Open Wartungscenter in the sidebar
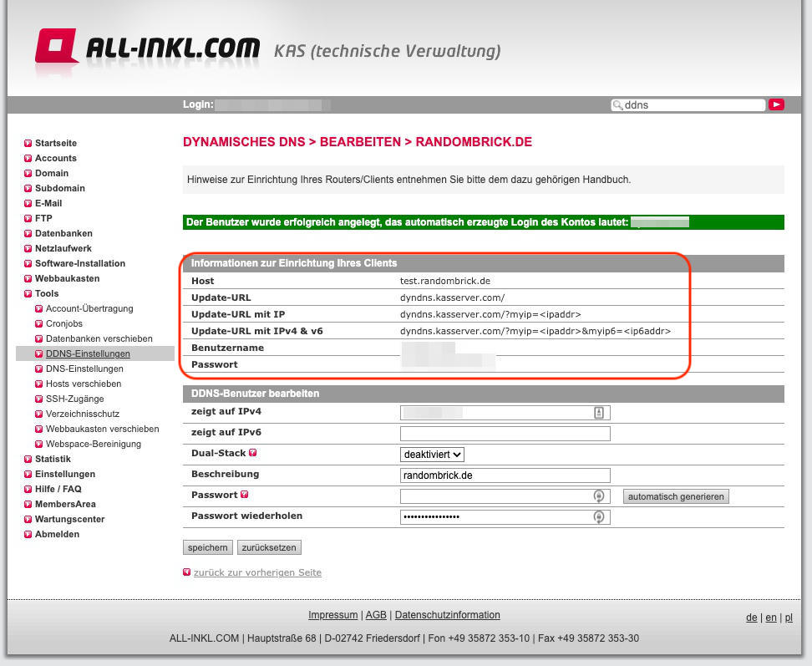Screen dimensions: 812x666 [x=70, y=518]
